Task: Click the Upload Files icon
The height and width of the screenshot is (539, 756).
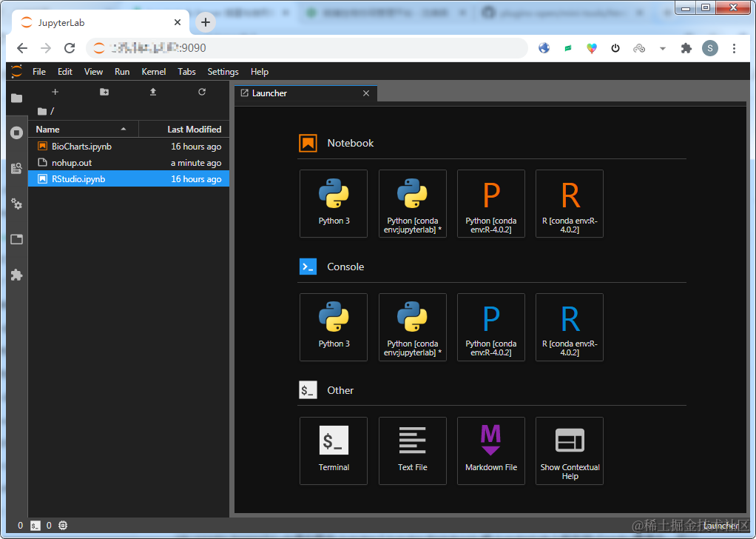Action: [x=153, y=92]
